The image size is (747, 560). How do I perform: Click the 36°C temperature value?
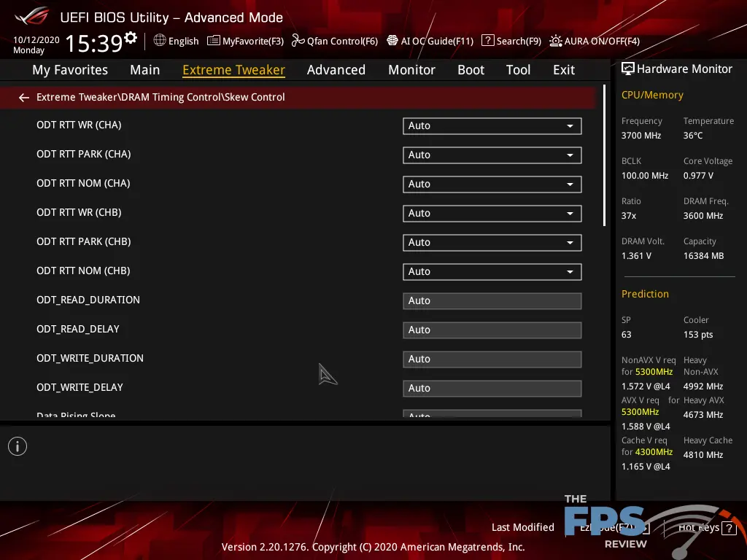(693, 136)
